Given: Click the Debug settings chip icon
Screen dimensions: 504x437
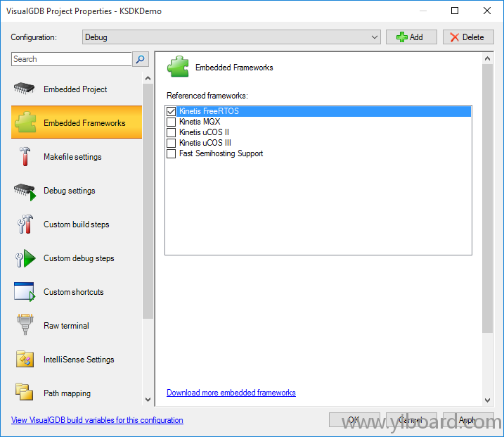Looking at the screenshot, I should [x=25, y=192].
